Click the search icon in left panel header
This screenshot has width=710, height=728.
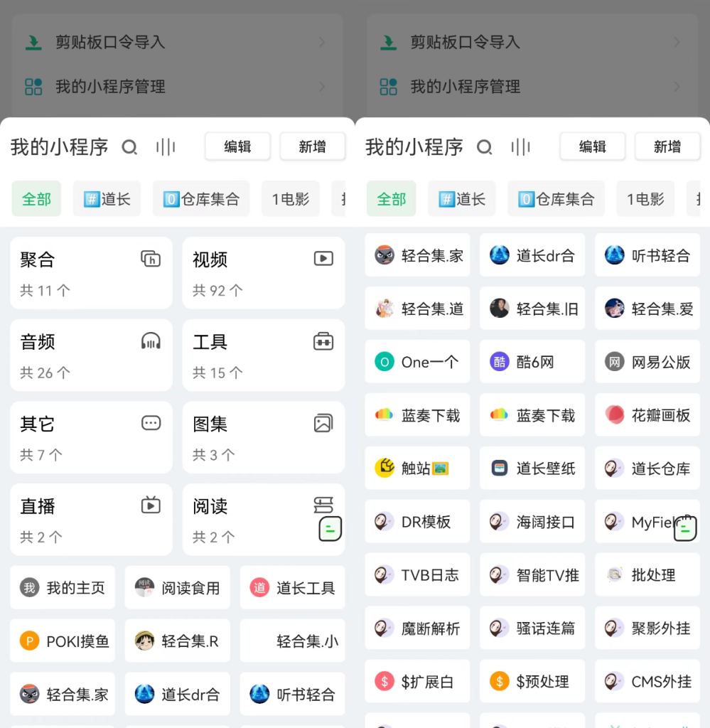pos(129,147)
